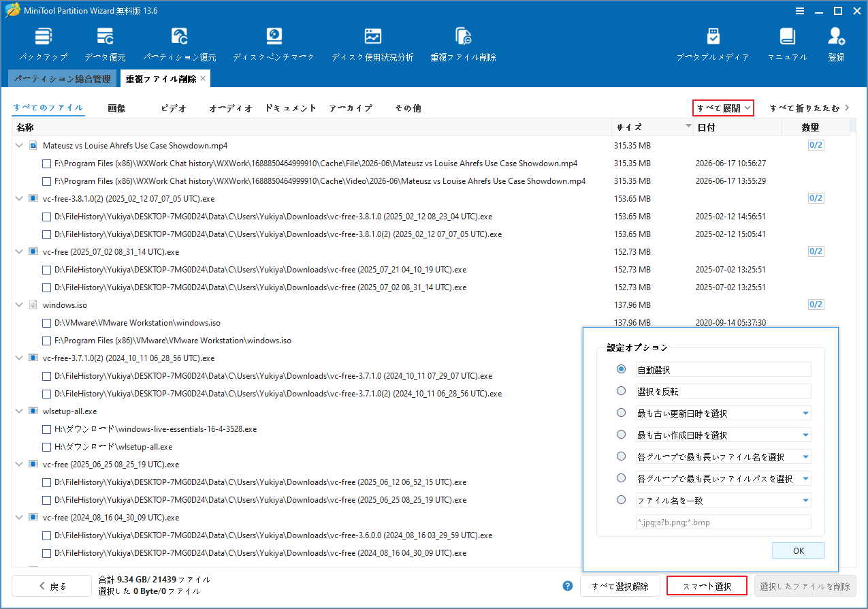Open 最も長いファイル名 dropdown arrow
868x609 pixels.
click(x=805, y=457)
